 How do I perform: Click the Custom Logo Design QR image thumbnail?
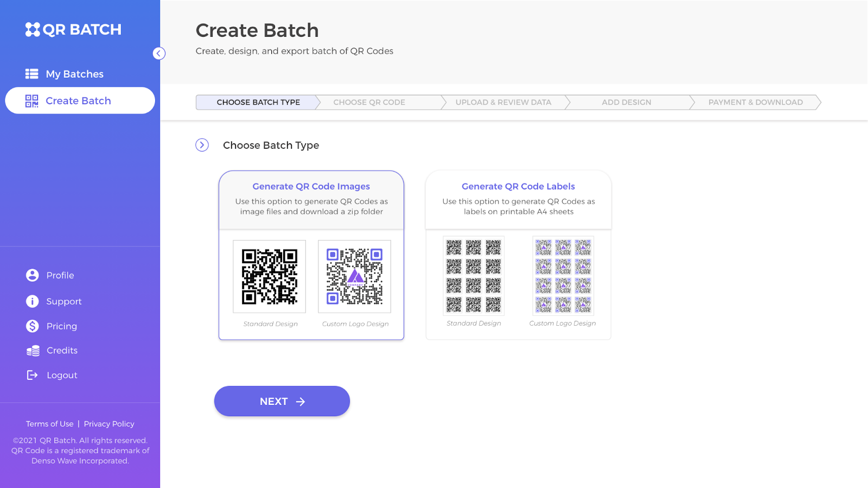coord(354,276)
